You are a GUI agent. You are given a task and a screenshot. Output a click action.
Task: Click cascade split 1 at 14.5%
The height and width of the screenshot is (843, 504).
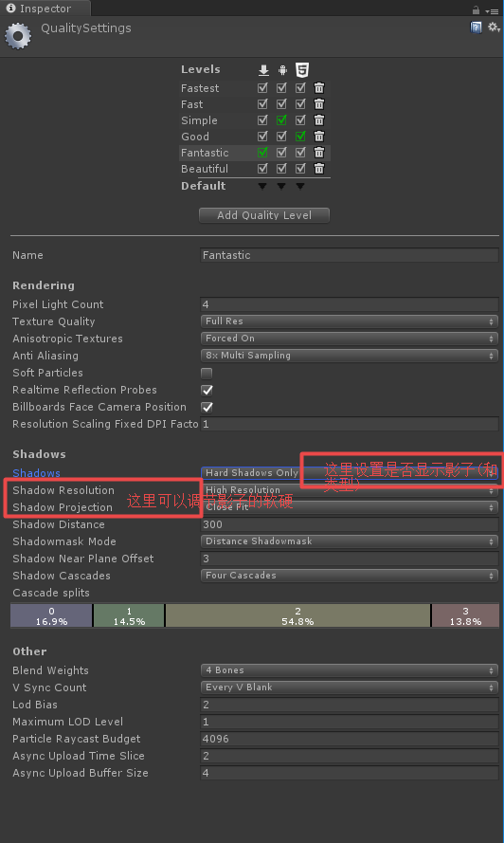[129, 616]
